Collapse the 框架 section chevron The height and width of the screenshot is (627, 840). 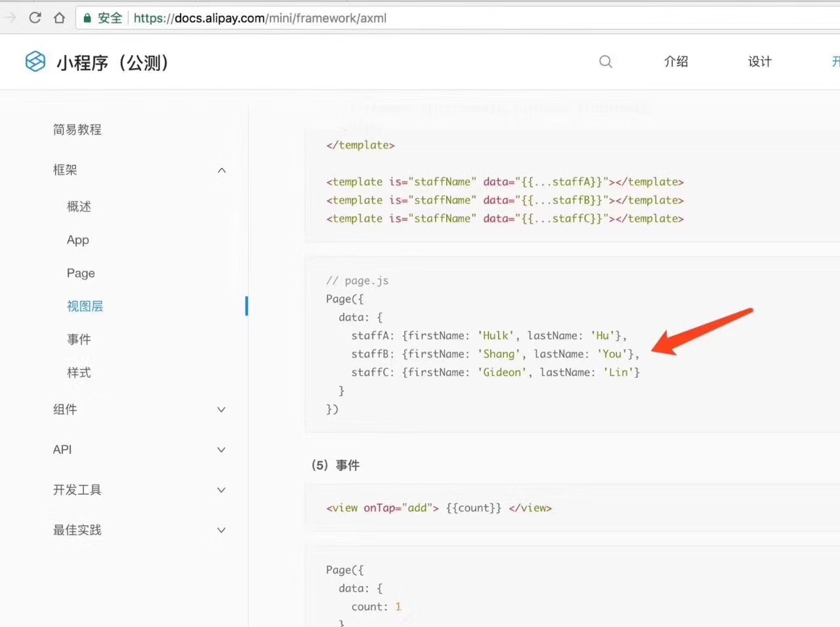coord(222,171)
